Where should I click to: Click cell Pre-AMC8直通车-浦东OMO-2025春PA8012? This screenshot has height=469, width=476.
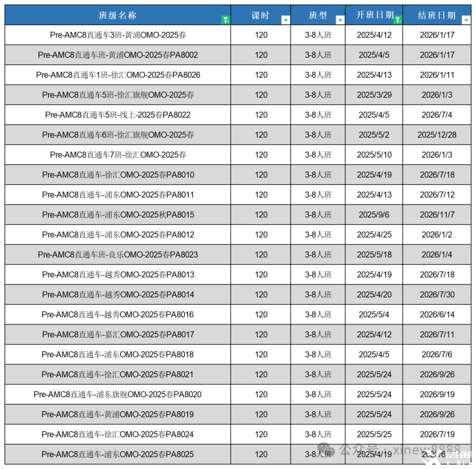click(118, 234)
